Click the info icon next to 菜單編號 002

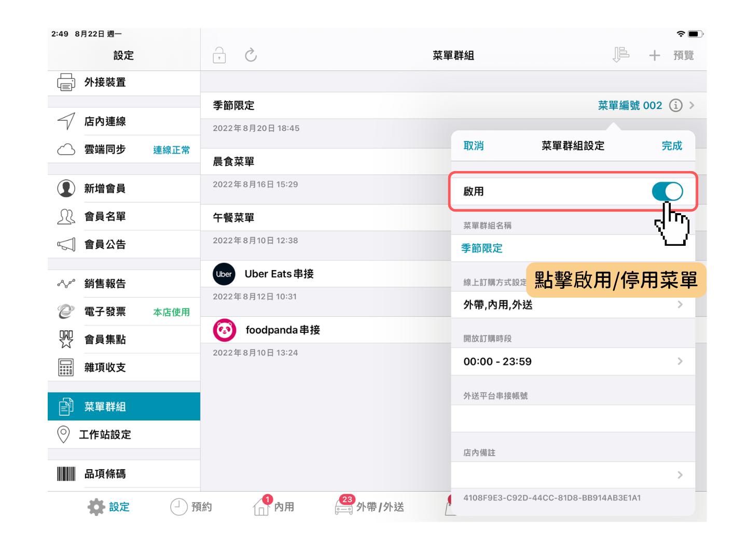tap(675, 105)
